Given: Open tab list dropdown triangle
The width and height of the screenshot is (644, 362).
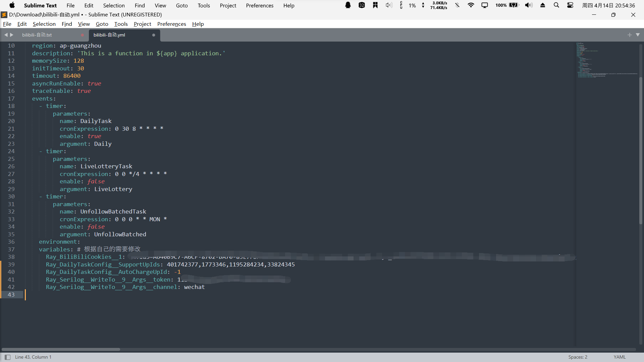Looking at the screenshot, I should pyautogui.click(x=638, y=35).
